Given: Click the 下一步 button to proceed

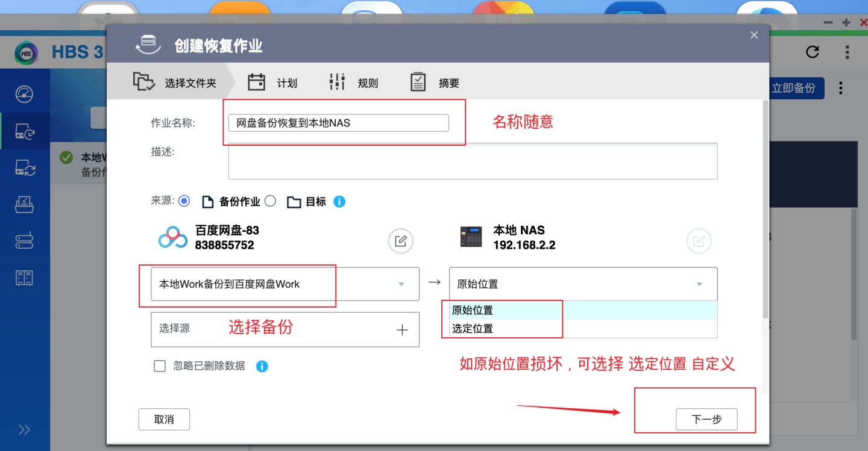Looking at the screenshot, I should point(707,419).
